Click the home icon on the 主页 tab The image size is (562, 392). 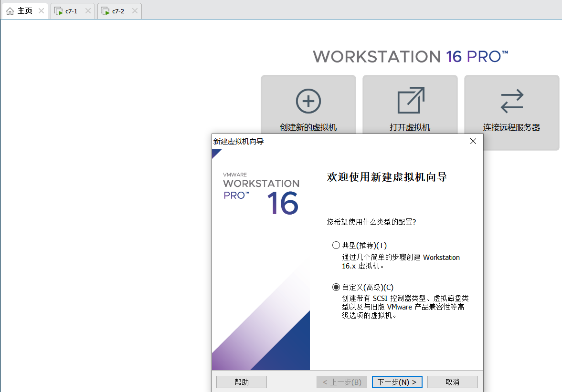[x=10, y=11]
